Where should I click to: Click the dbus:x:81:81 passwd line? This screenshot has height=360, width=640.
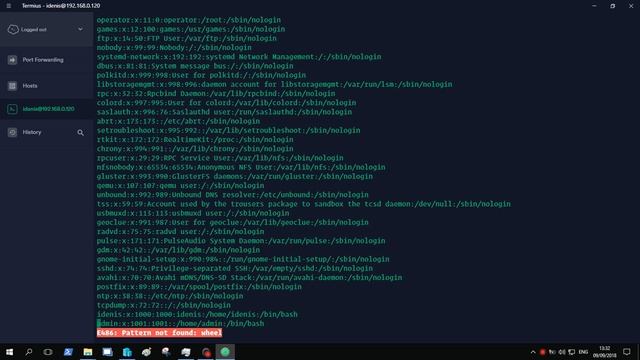coord(195,66)
